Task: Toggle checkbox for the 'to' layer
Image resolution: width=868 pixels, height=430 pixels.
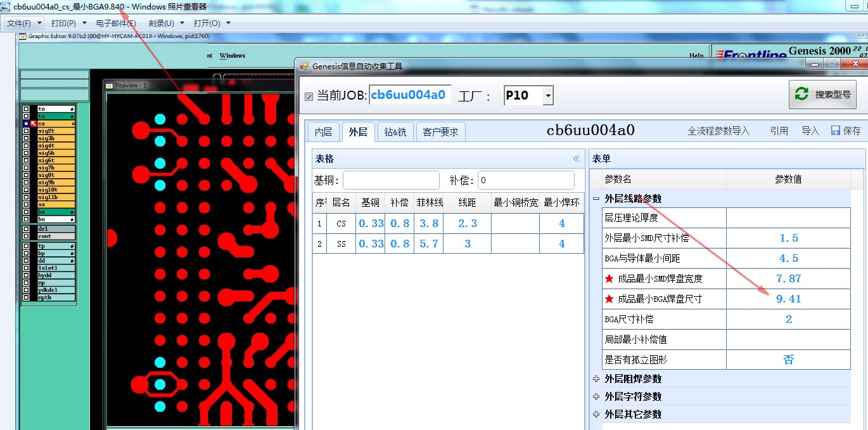Action: tap(26, 109)
